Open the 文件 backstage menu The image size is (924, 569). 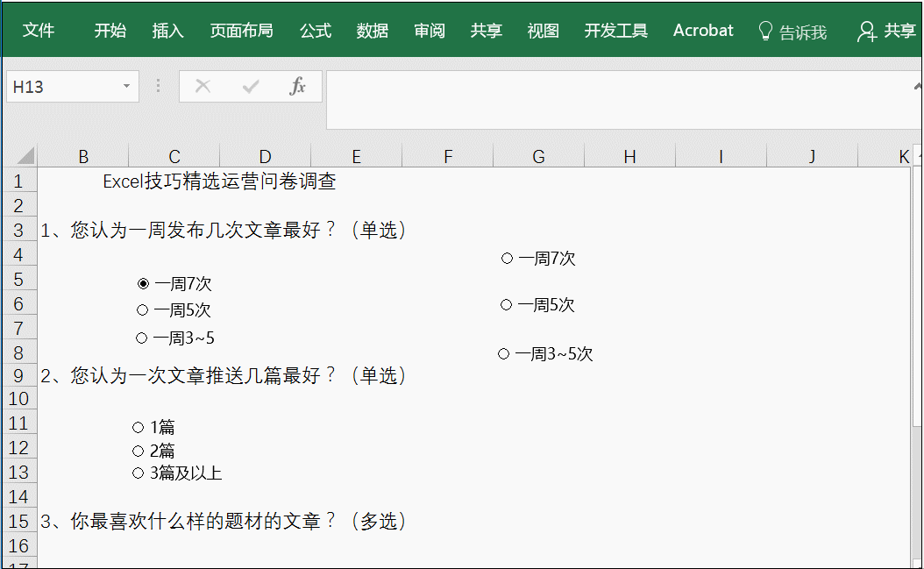click(x=39, y=31)
